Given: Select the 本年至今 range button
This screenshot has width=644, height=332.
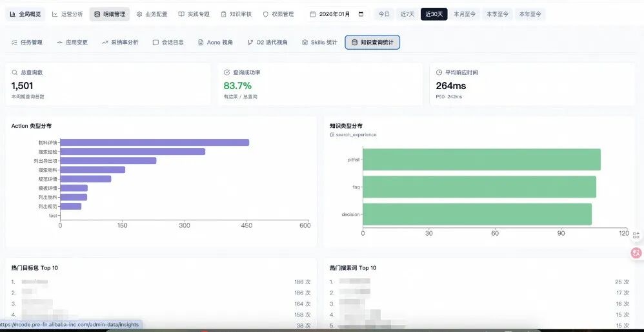Looking at the screenshot, I should (530, 14).
